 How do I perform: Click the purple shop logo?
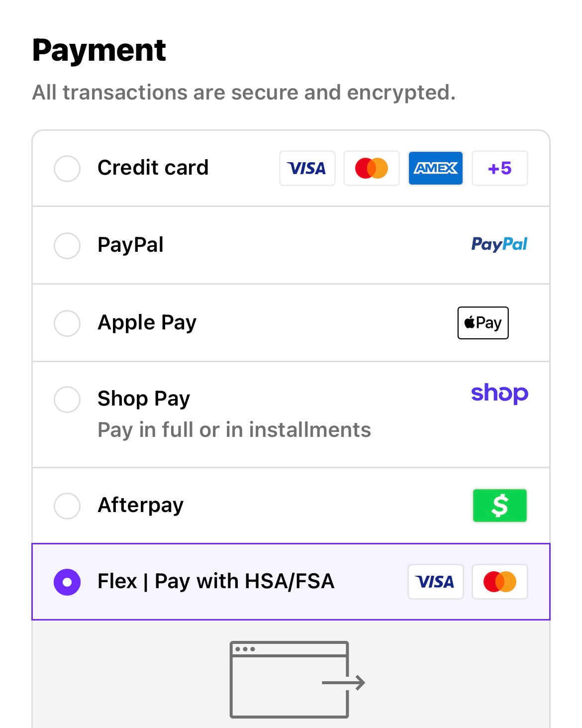(x=499, y=393)
